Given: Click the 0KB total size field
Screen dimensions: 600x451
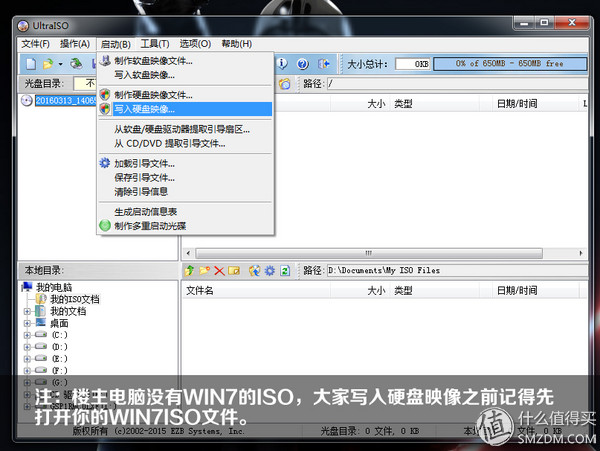Looking at the screenshot, I should 413,64.
